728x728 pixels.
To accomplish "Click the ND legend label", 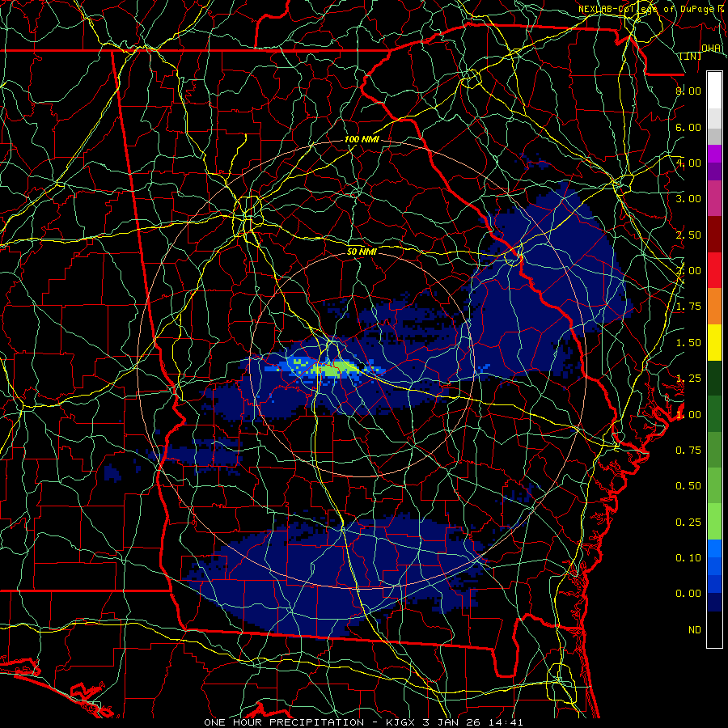I will click(695, 630).
